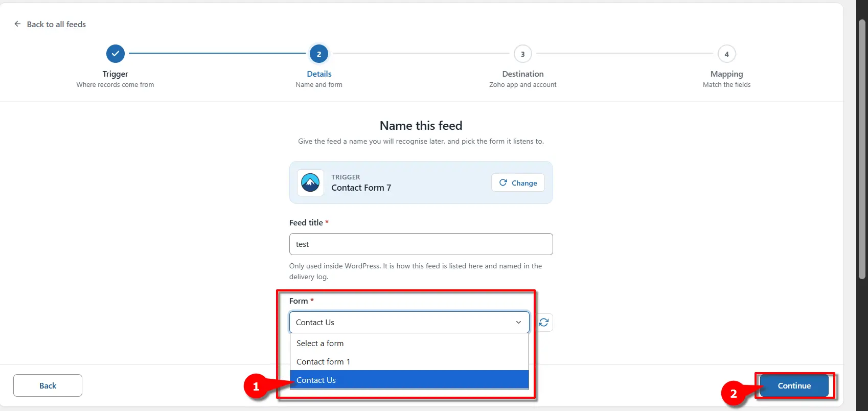Click the 'Where records come from' subtitle
Image resolution: width=868 pixels, height=411 pixels.
pyautogui.click(x=115, y=85)
